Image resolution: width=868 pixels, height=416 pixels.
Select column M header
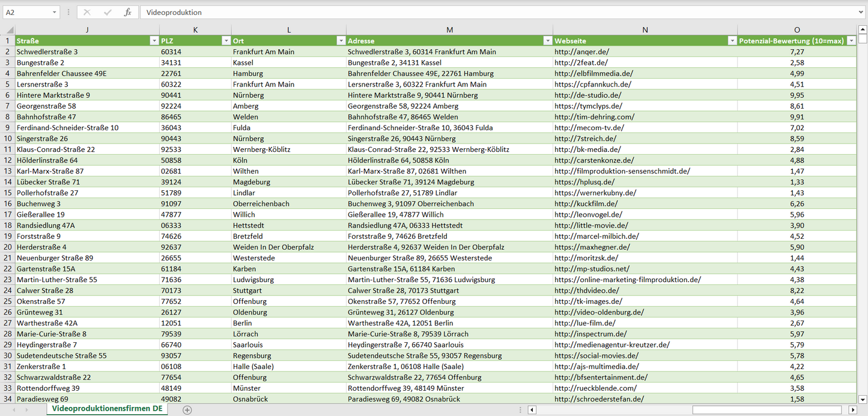[449, 30]
